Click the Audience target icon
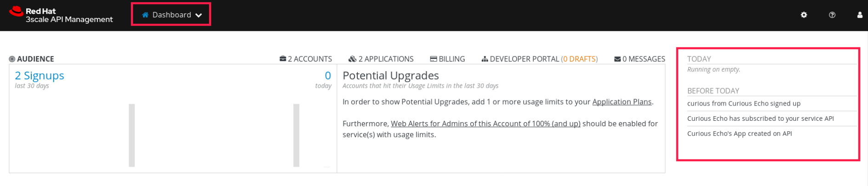Image resolution: width=868 pixels, height=186 pixels. pos(12,59)
